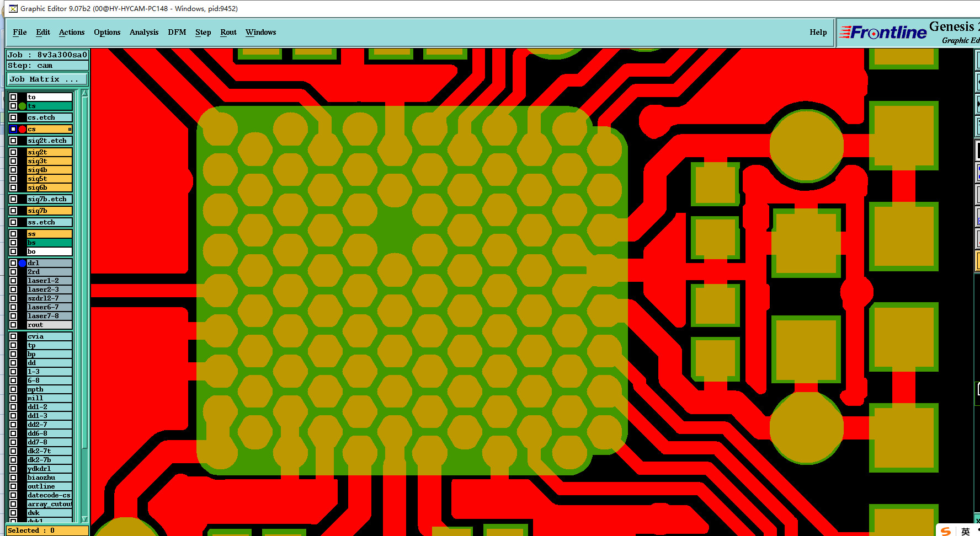980x536 pixels.
Task: Select the sig2t.etch layer name
Action: point(50,141)
